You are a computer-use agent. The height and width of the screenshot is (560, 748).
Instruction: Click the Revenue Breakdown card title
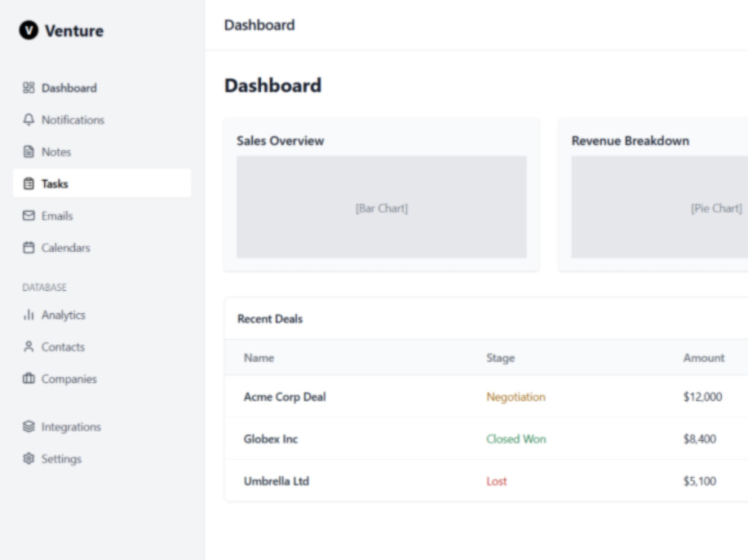(630, 141)
